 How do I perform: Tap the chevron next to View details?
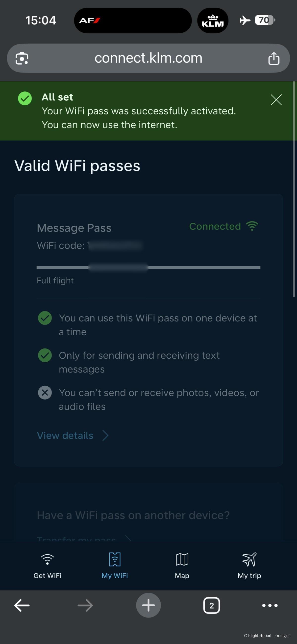pos(106,435)
